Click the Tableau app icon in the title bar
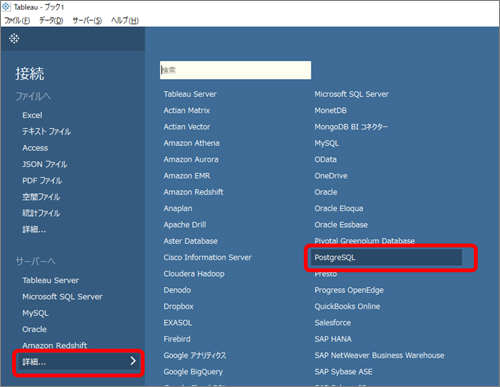This screenshot has width=500, height=387. (x=6, y=7)
